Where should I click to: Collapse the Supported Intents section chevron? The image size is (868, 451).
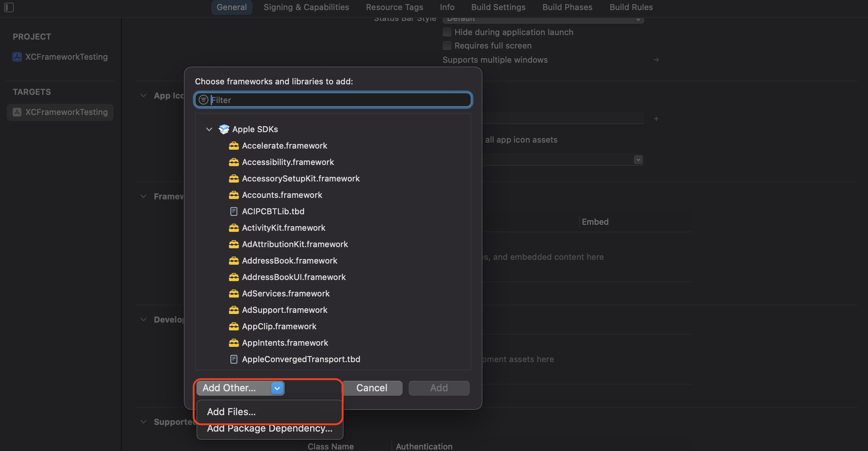[143, 422]
